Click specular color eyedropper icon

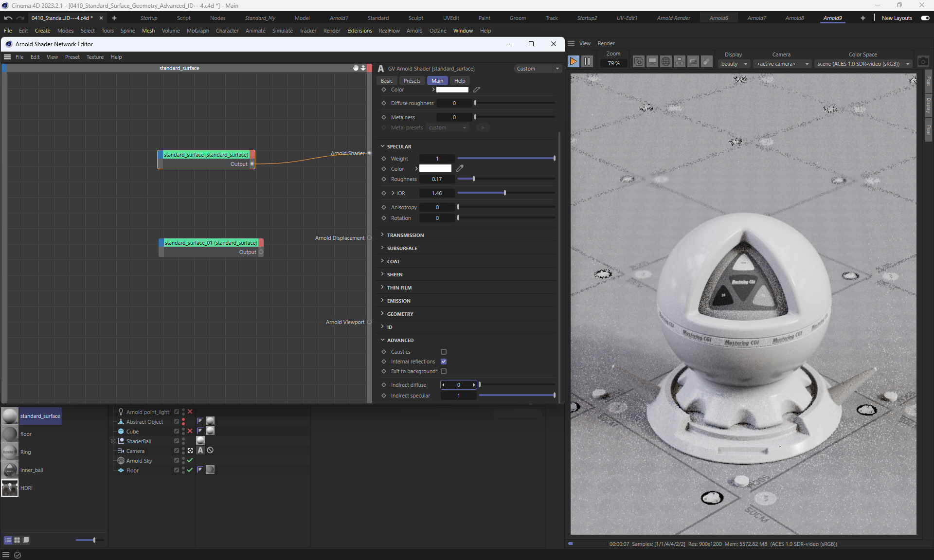460,168
